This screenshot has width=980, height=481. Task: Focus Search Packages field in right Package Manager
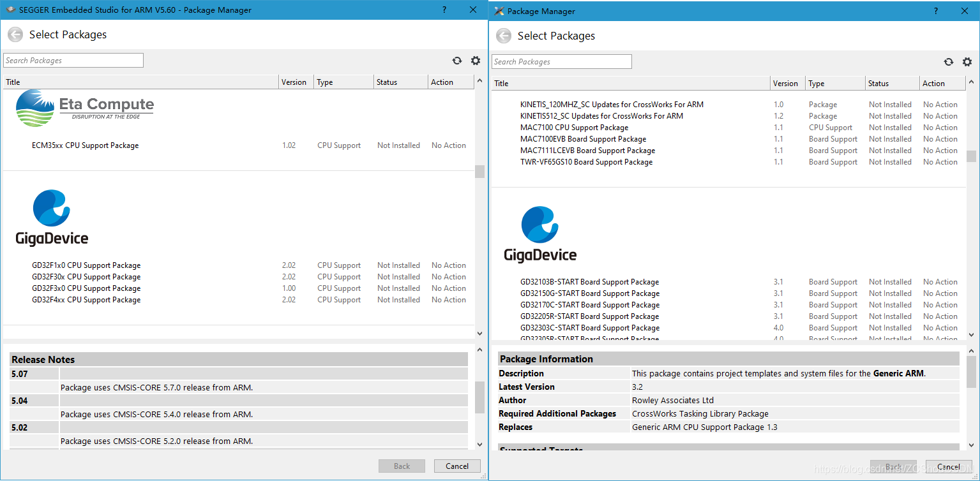click(x=562, y=62)
